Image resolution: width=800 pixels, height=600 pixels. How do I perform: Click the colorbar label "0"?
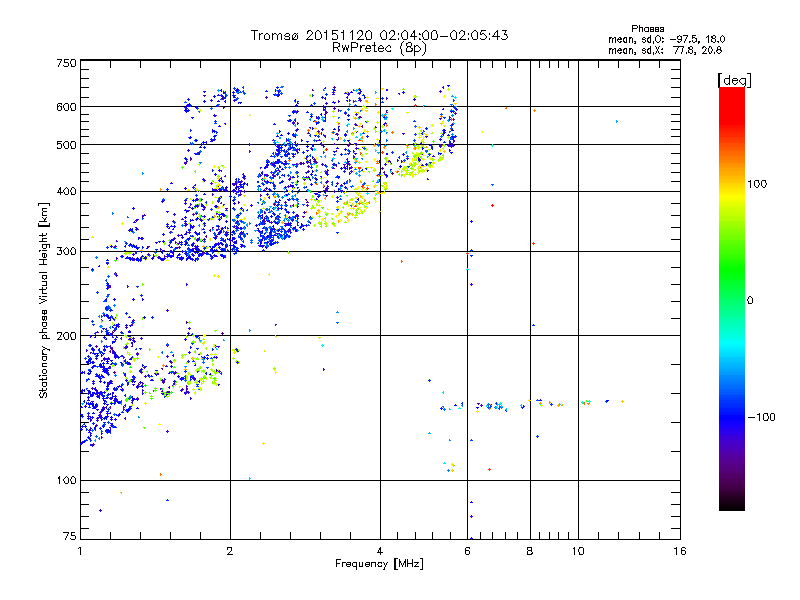coord(750,301)
